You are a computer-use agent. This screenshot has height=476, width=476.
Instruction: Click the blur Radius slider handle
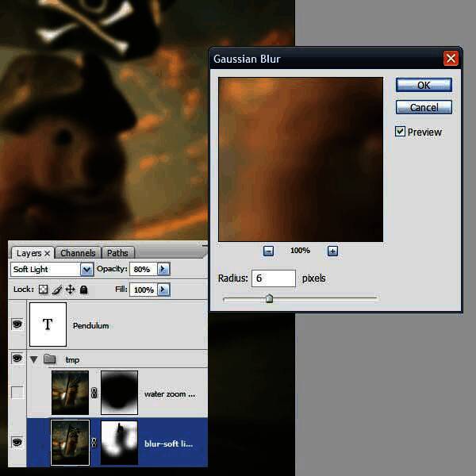[x=269, y=299]
